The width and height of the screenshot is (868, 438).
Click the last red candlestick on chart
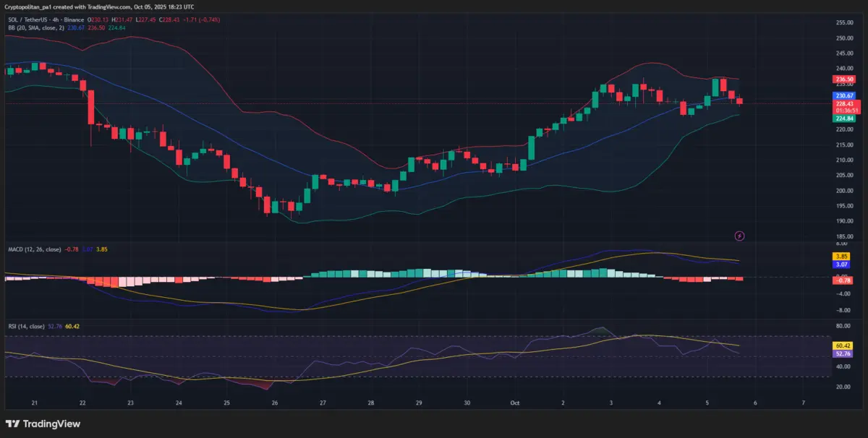point(739,100)
